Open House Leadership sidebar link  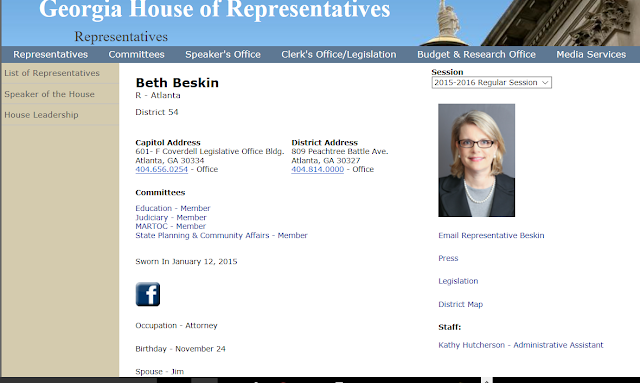click(x=41, y=115)
